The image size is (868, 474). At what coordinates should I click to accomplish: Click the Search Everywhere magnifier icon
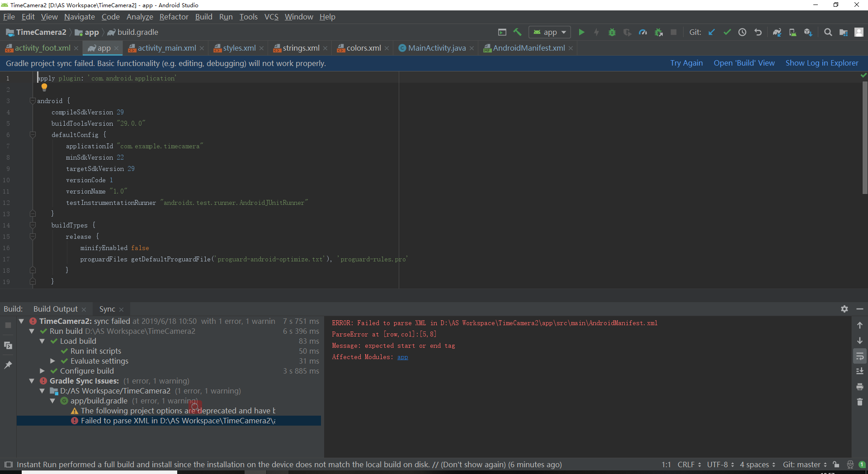click(828, 32)
